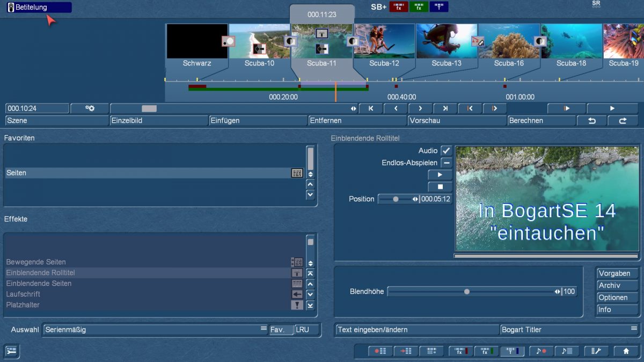
Task: Click the redo arrow icon
Action: pyautogui.click(x=623, y=121)
